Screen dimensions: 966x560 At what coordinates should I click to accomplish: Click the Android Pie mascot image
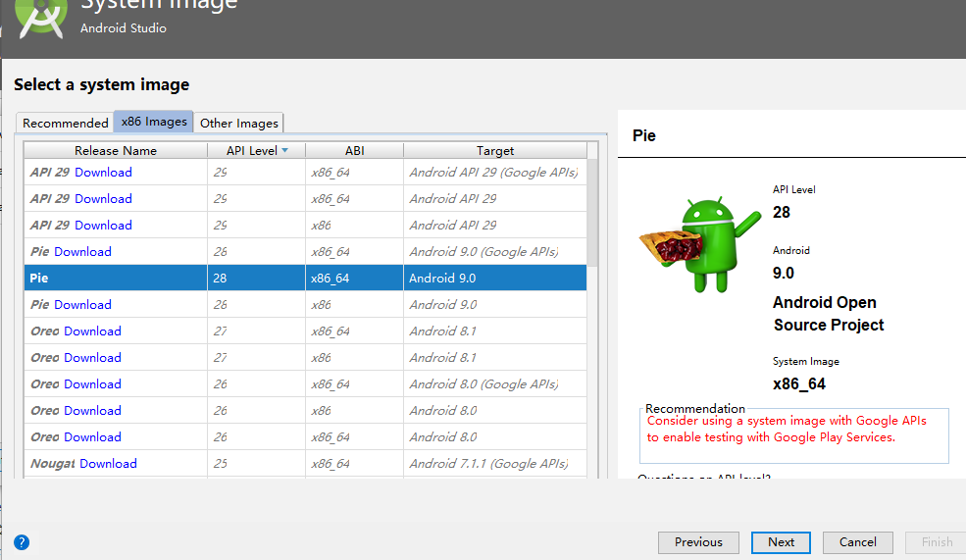[699, 244]
